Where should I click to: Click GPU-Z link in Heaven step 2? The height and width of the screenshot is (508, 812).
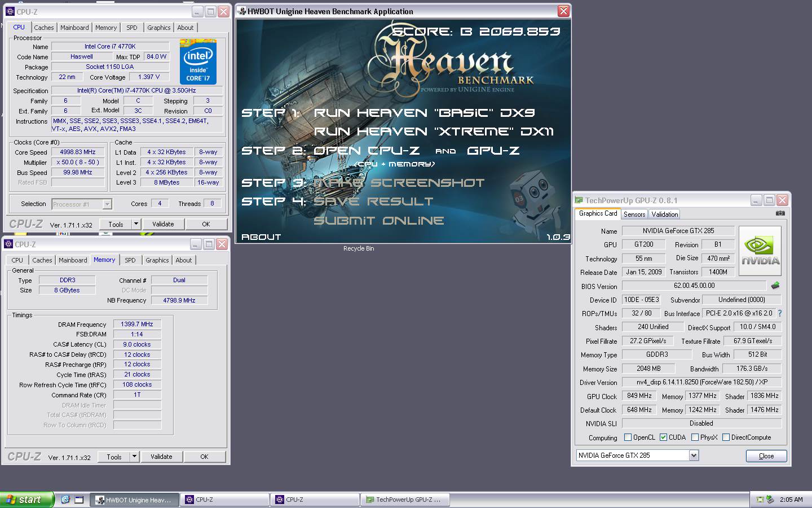coord(493,151)
